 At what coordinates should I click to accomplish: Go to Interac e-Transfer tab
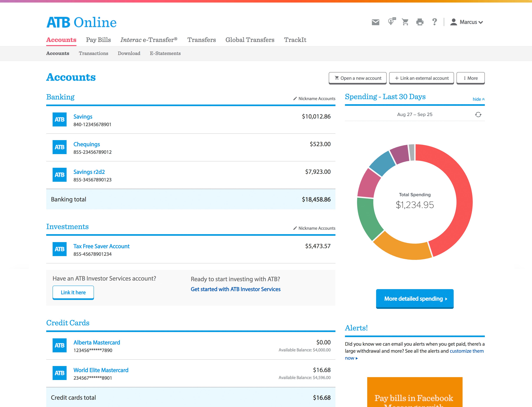pyautogui.click(x=149, y=40)
